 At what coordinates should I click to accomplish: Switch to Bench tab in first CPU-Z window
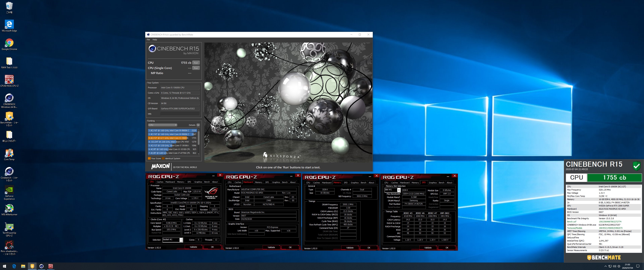pos(207,182)
